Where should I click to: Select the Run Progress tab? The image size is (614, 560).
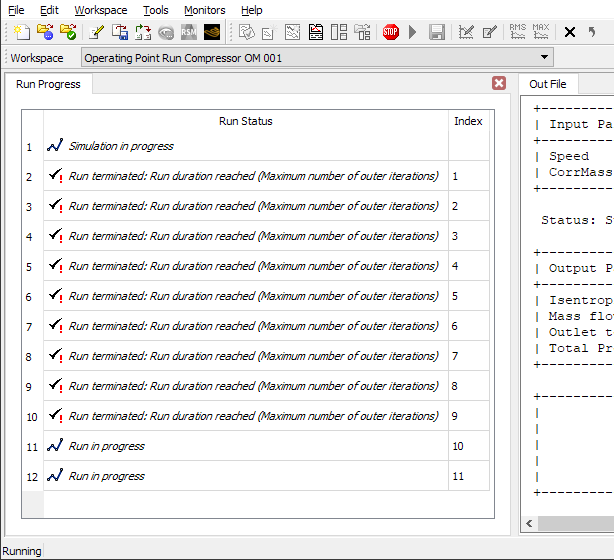point(48,84)
